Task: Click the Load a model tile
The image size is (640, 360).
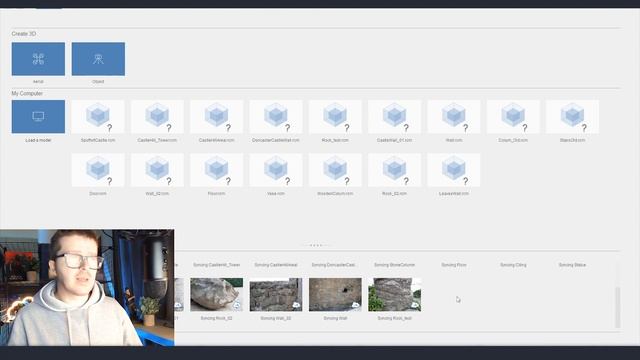Action: tap(38, 117)
